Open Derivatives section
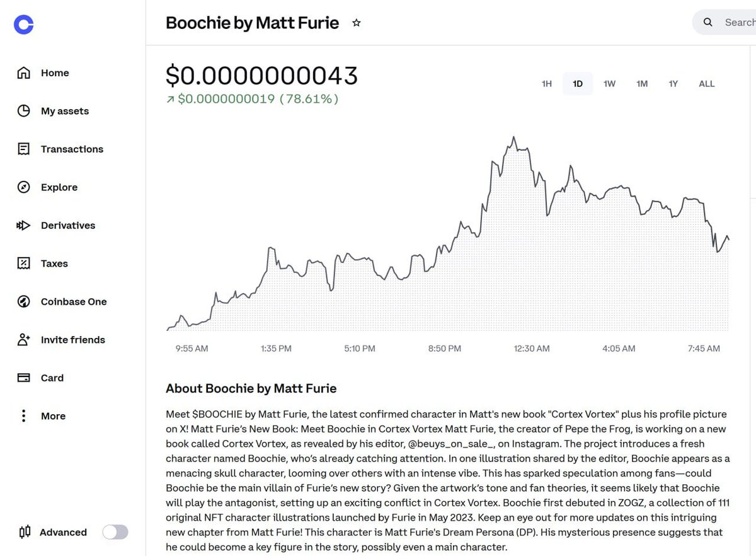The image size is (756, 556). click(x=68, y=226)
